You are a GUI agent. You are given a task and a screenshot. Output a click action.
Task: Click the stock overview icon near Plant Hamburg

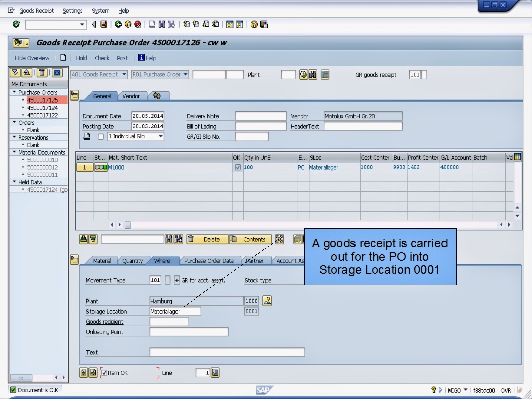coord(266,301)
